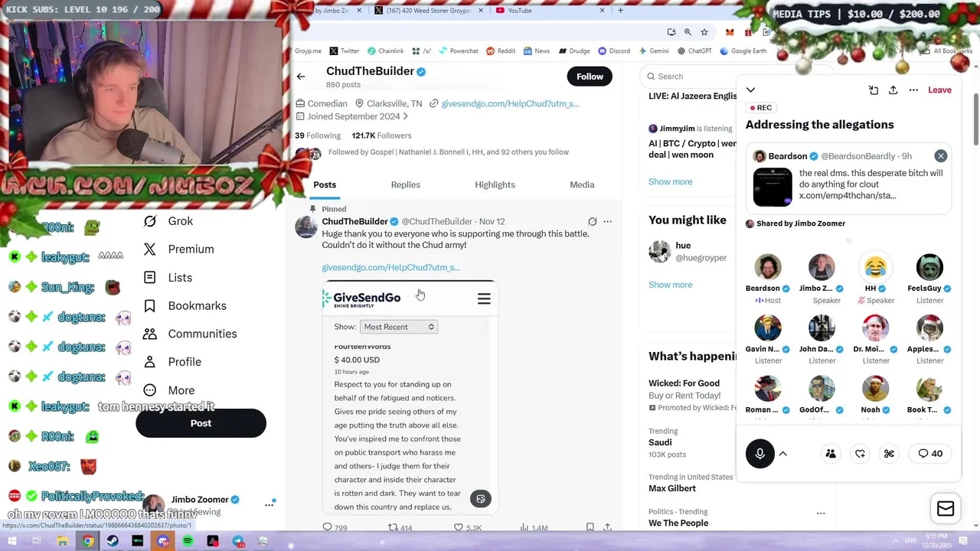Open the givesendgo link in pinned post
The image size is (980, 551).
[x=391, y=267]
